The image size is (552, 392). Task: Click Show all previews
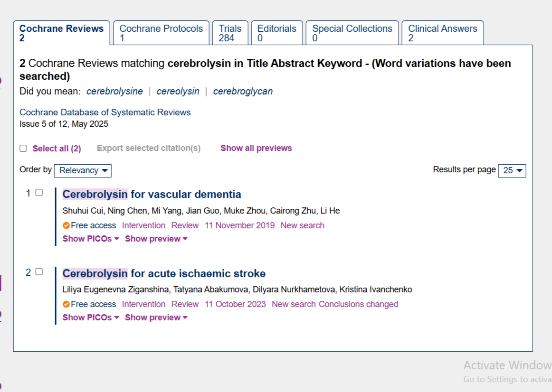pyautogui.click(x=257, y=148)
